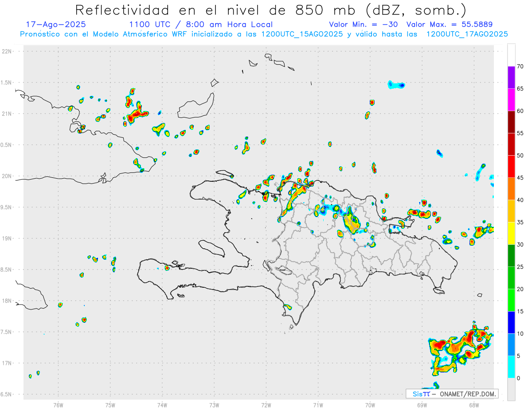Select the '74W' longitude label

coord(162,405)
